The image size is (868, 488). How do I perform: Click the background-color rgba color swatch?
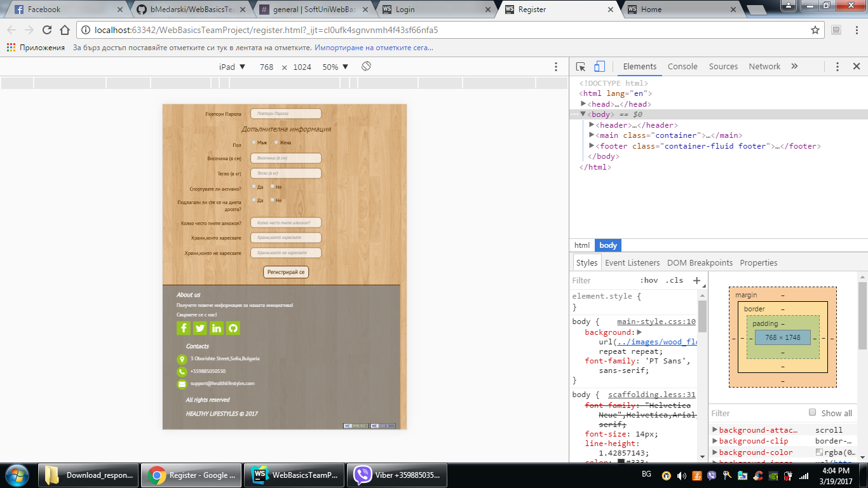(x=819, y=452)
